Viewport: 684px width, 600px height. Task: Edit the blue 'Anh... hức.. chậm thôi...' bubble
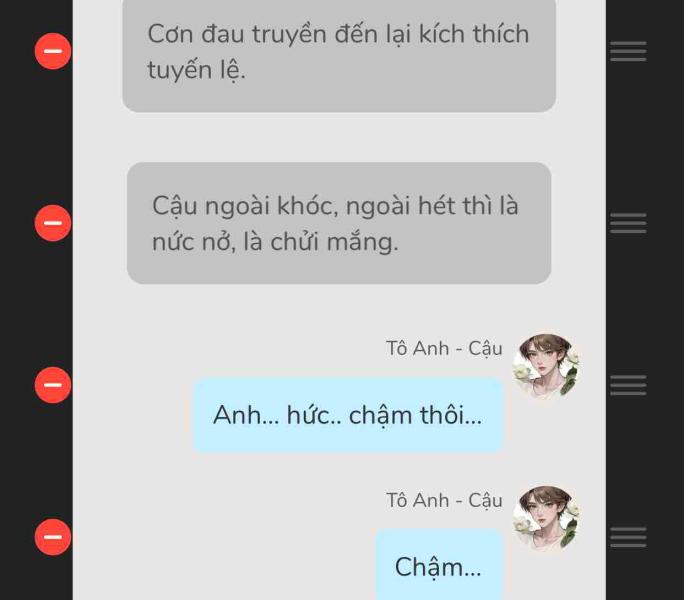[x=349, y=415]
